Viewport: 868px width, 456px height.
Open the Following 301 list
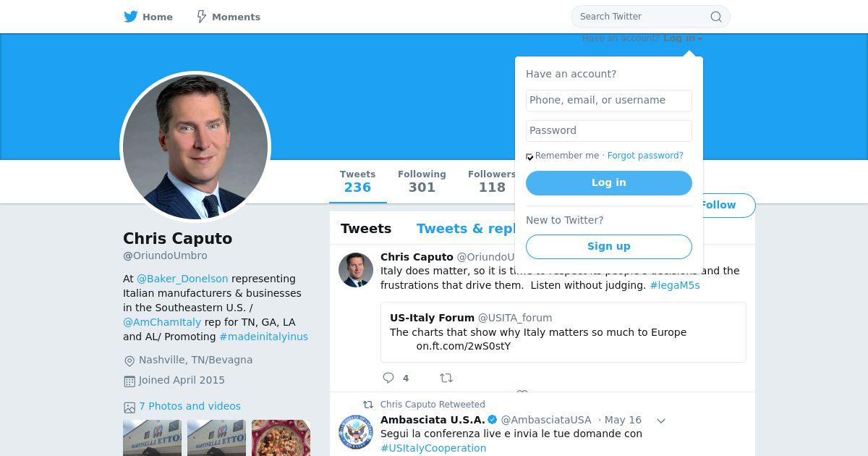click(x=422, y=182)
